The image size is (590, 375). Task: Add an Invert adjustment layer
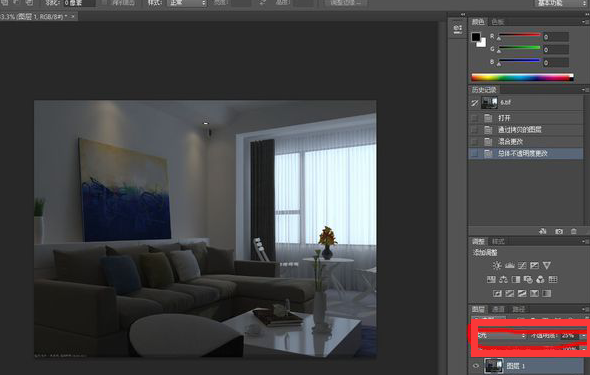pyautogui.click(x=497, y=293)
